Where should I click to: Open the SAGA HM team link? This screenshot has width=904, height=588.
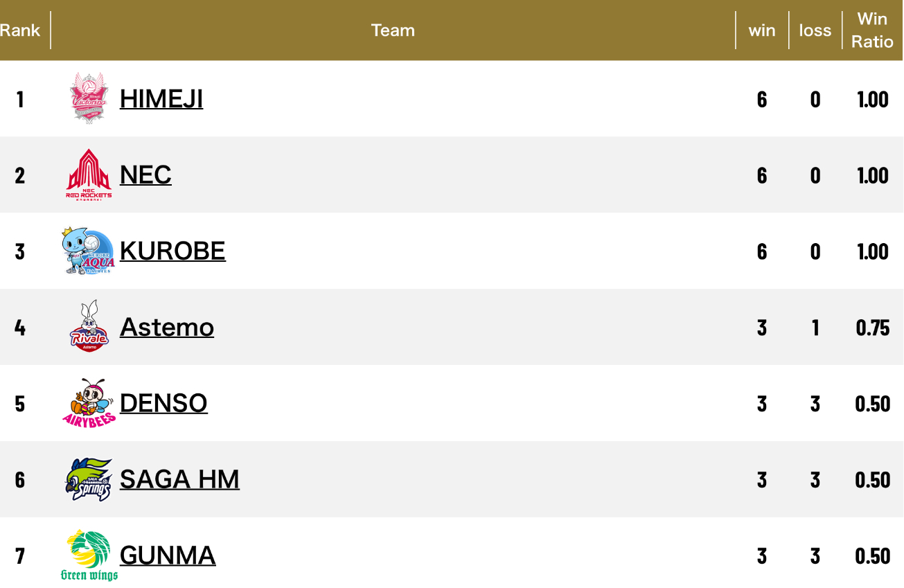point(179,479)
